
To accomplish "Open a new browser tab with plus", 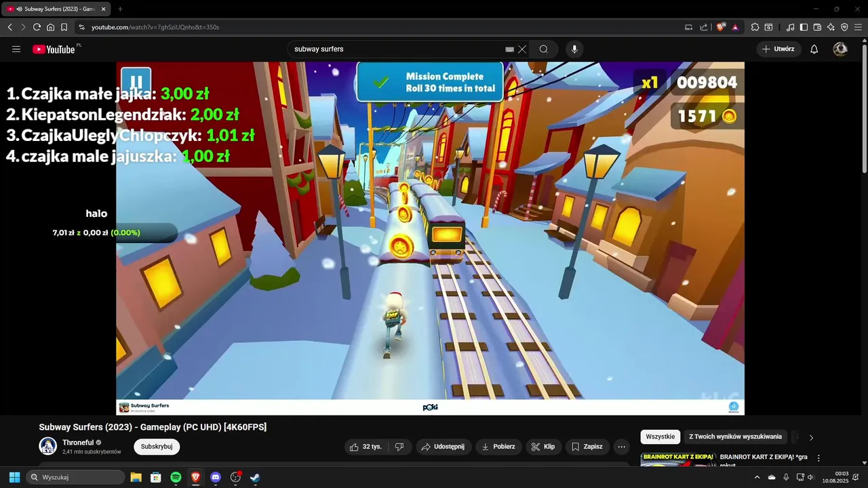I will (120, 9).
